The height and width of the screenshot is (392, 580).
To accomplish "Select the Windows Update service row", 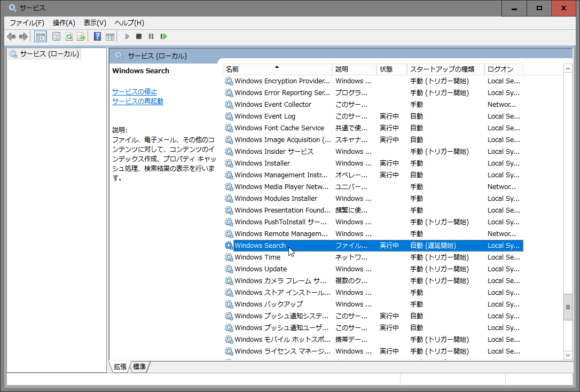I will 261,269.
